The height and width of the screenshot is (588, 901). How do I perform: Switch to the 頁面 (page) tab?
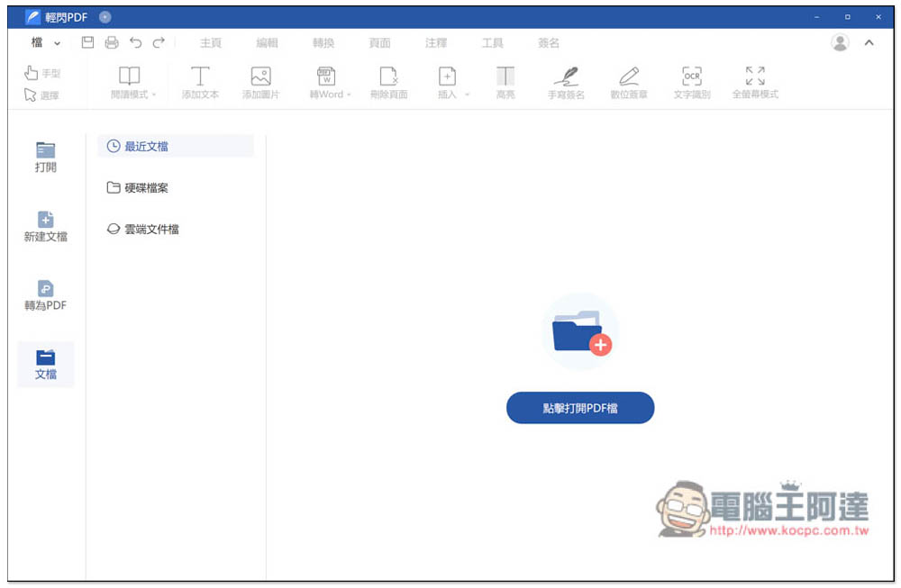click(379, 42)
